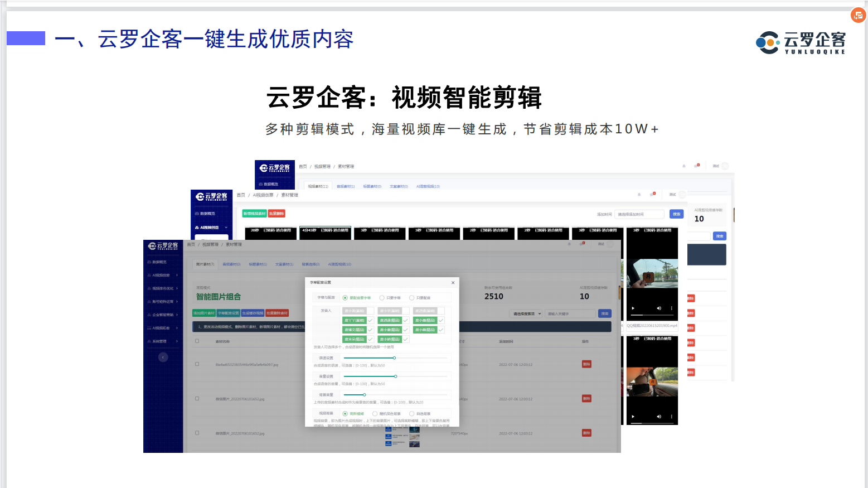Switch to 音频素材(1) tab in the back window
Viewport: 868px width, 488px height.
tap(346, 186)
